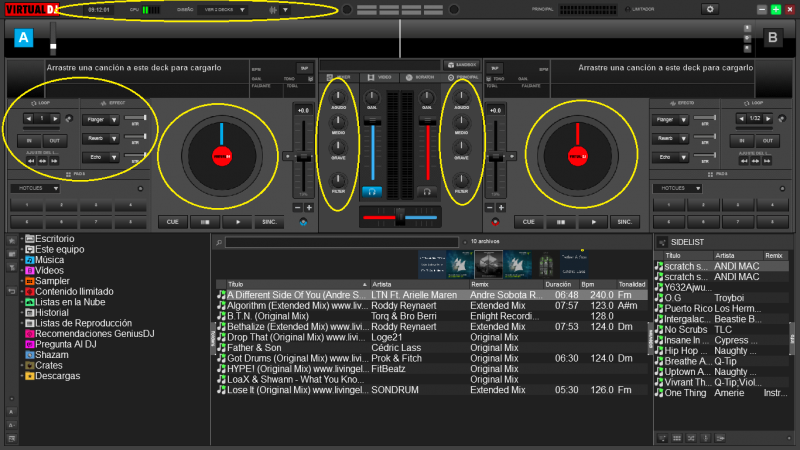Click deck B CUE button

click(x=528, y=222)
